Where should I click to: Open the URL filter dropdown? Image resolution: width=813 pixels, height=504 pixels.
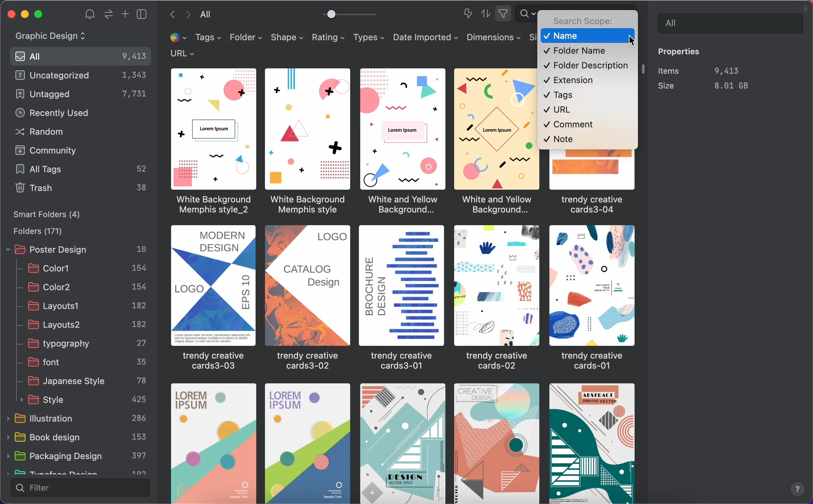182,54
